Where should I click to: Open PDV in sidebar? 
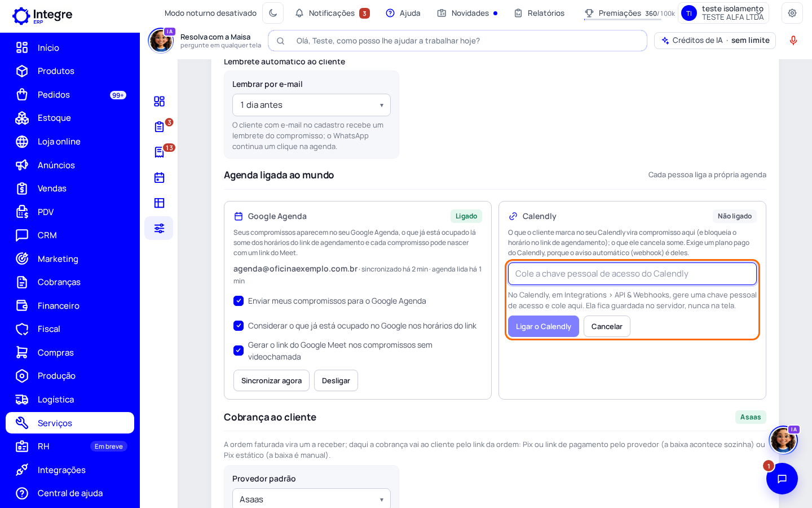click(x=70, y=212)
